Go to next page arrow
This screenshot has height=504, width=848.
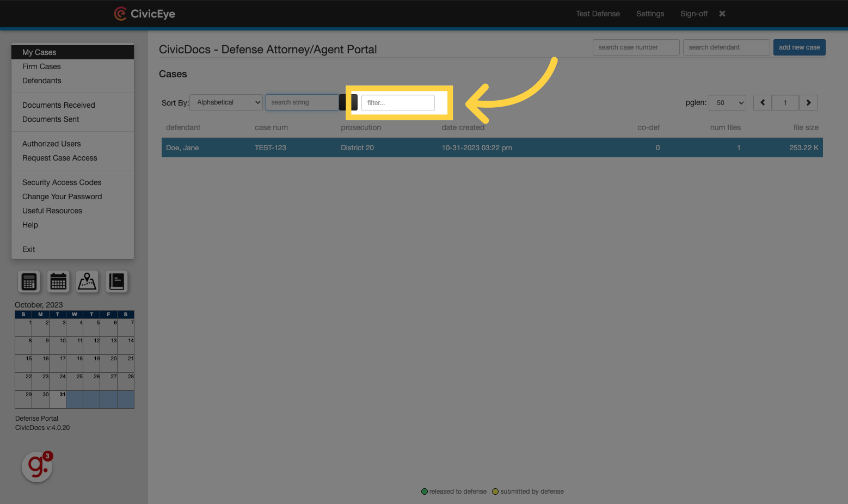pyautogui.click(x=808, y=103)
